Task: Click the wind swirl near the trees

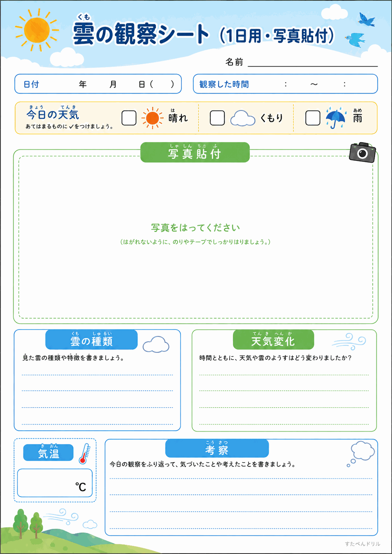Action: (x=61, y=517)
